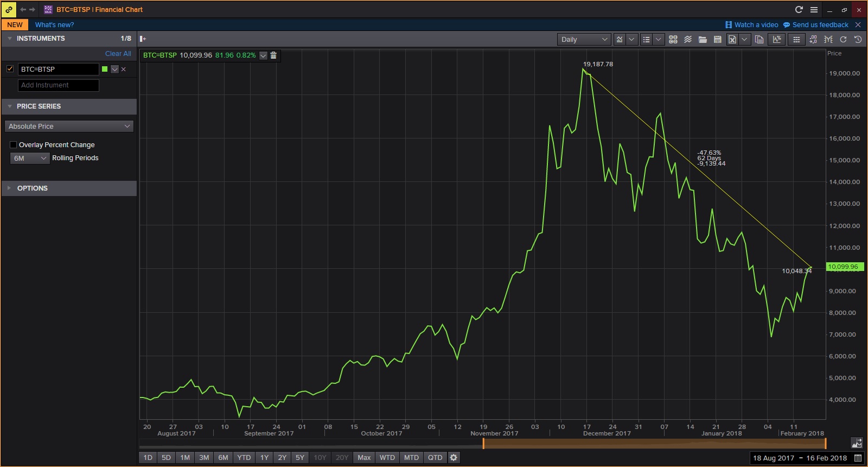The height and width of the screenshot is (467, 868).
Task: Click the 2Y time range button
Action: (282, 458)
